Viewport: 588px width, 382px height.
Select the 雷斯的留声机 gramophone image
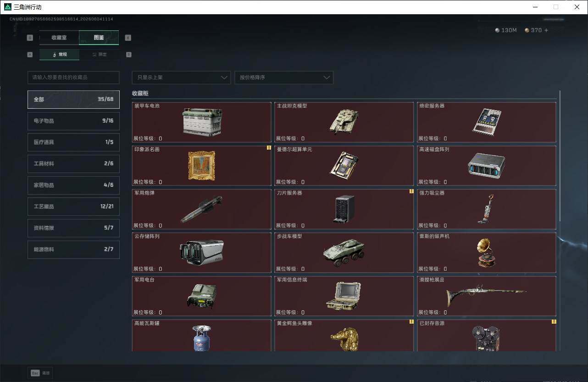point(487,252)
